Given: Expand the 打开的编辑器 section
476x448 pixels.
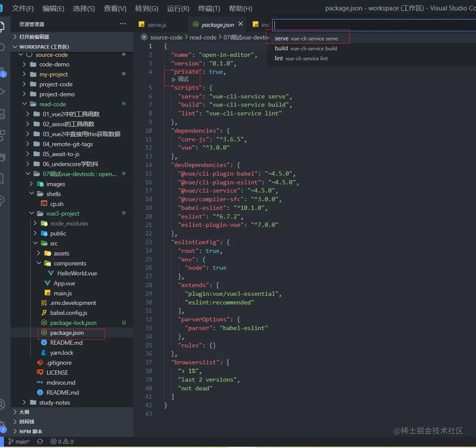Looking at the screenshot, I should point(72,37).
